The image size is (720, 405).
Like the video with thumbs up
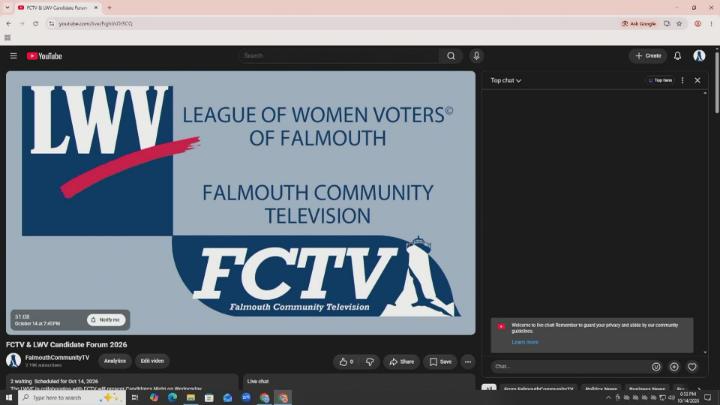[346, 362]
